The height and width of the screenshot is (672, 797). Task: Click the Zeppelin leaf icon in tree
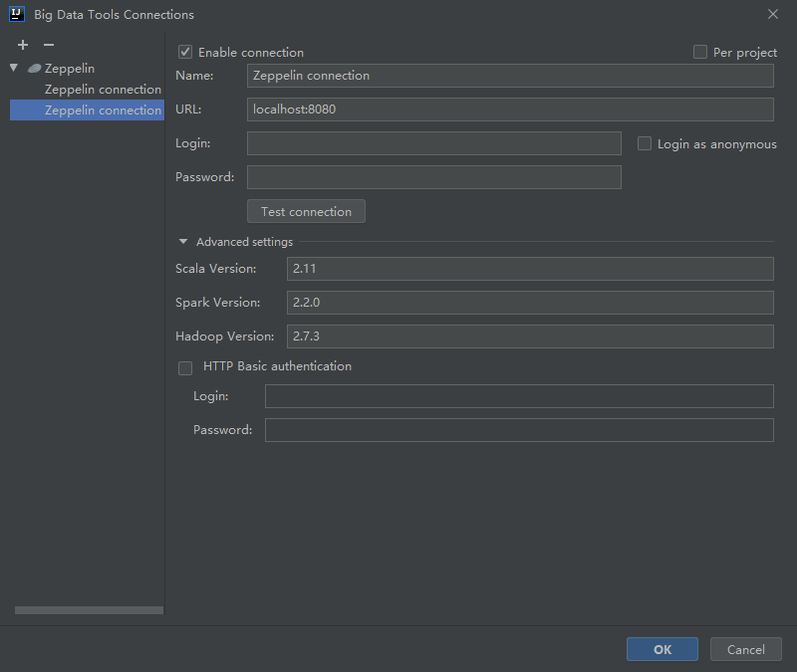(x=35, y=69)
